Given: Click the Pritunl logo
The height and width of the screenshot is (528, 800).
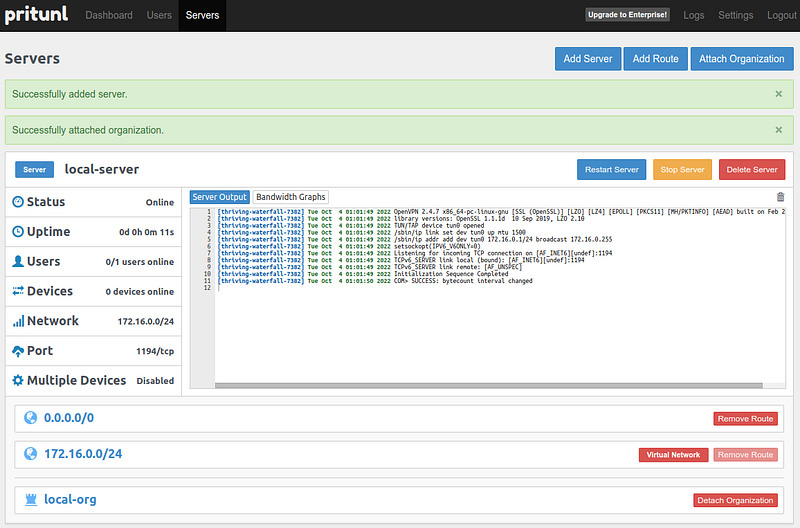Looking at the screenshot, I should [x=36, y=14].
